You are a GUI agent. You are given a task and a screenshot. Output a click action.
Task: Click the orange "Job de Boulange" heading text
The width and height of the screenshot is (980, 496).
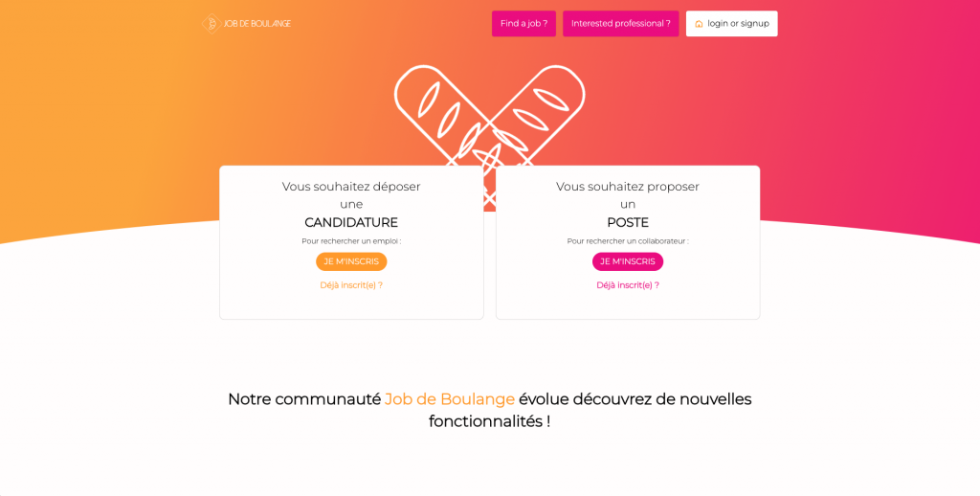click(450, 399)
